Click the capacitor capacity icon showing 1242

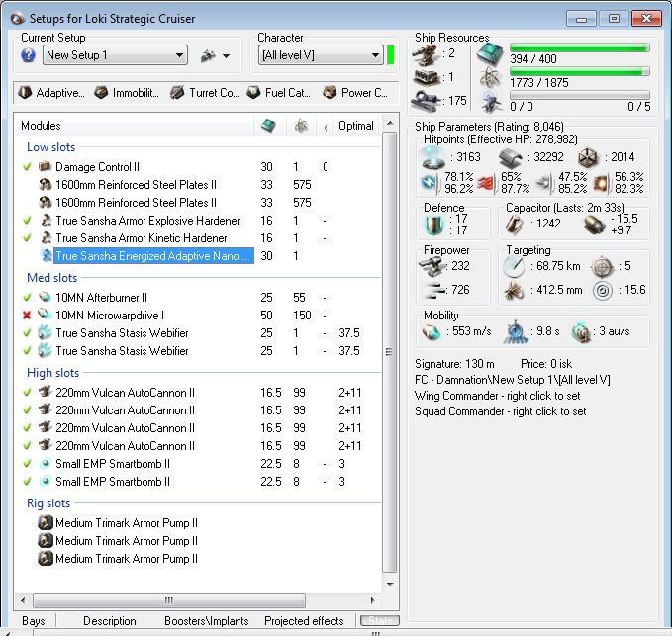tap(515, 224)
